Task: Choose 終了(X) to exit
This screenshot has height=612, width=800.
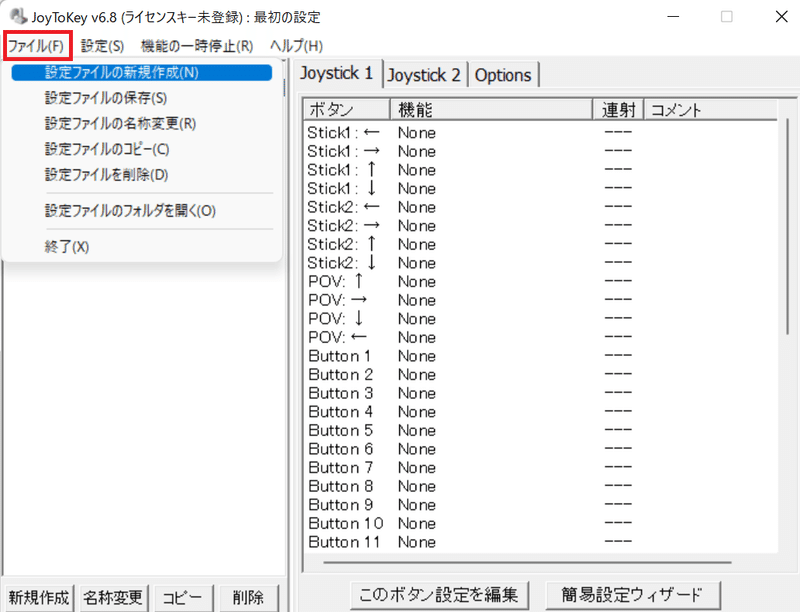Action: pos(142,247)
